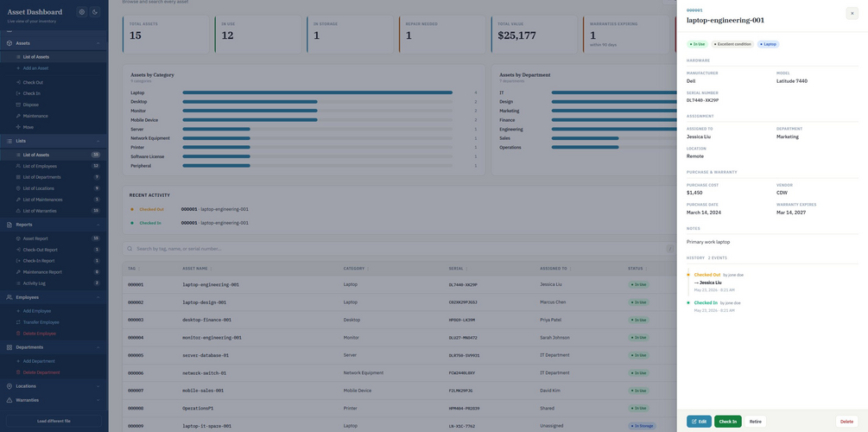The height and width of the screenshot is (432, 868).
Task: Select the List of Locations pin icon
Action: pos(18,188)
